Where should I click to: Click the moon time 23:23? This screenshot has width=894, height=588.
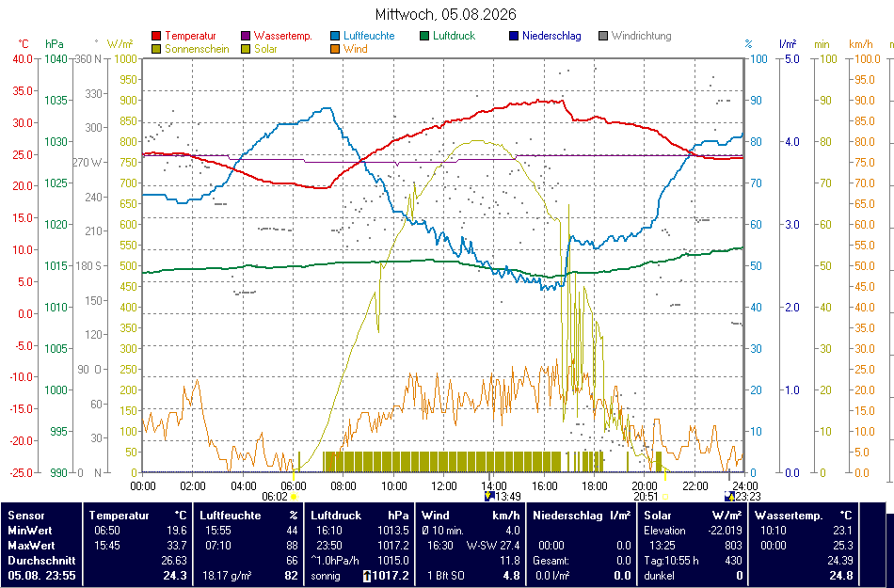click(x=748, y=497)
